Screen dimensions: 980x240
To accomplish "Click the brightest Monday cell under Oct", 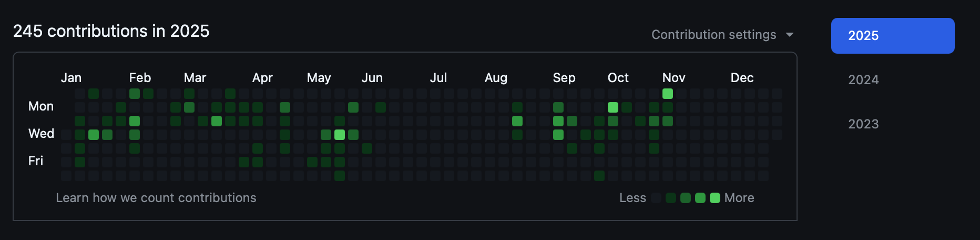I will 613,107.
